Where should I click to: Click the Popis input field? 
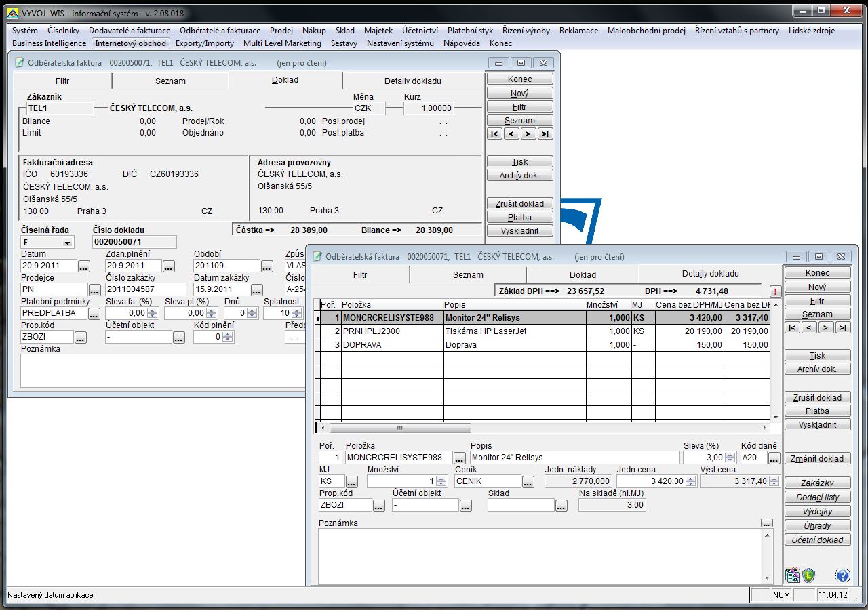[x=576, y=457]
